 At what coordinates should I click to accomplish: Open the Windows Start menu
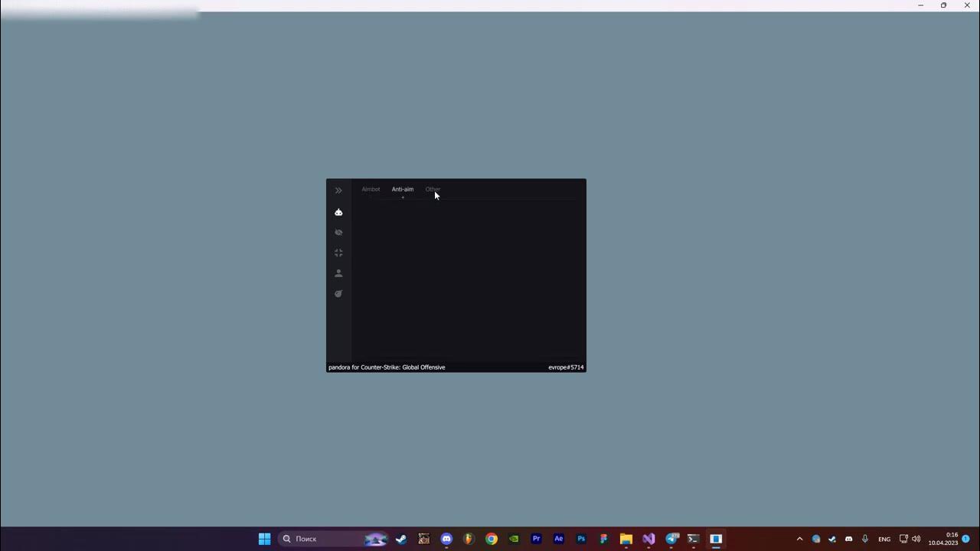264,539
